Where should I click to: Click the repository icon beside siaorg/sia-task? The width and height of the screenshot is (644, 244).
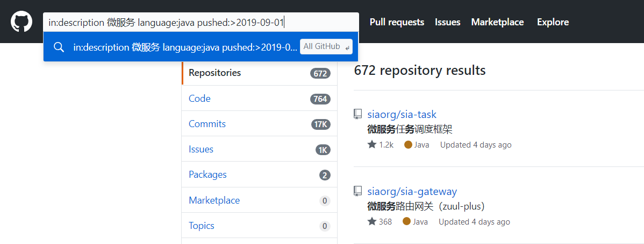357,114
